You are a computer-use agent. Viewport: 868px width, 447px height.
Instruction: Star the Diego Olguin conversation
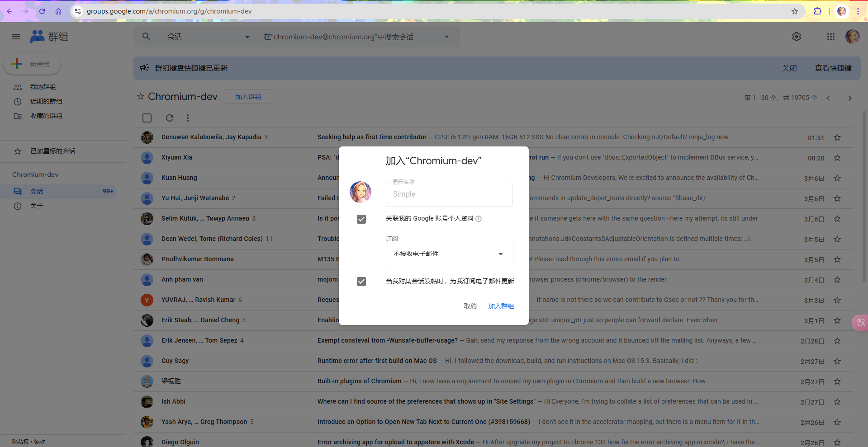click(x=837, y=442)
